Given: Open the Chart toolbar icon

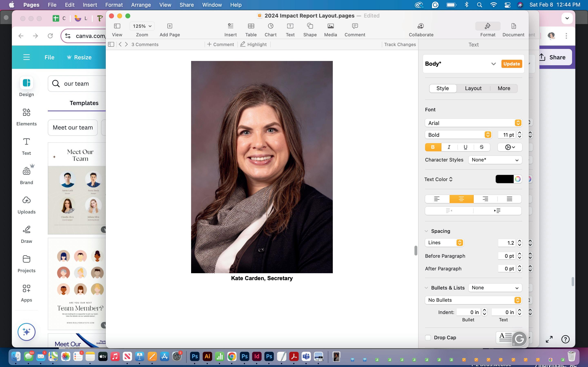Looking at the screenshot, I should click(271, 26).
